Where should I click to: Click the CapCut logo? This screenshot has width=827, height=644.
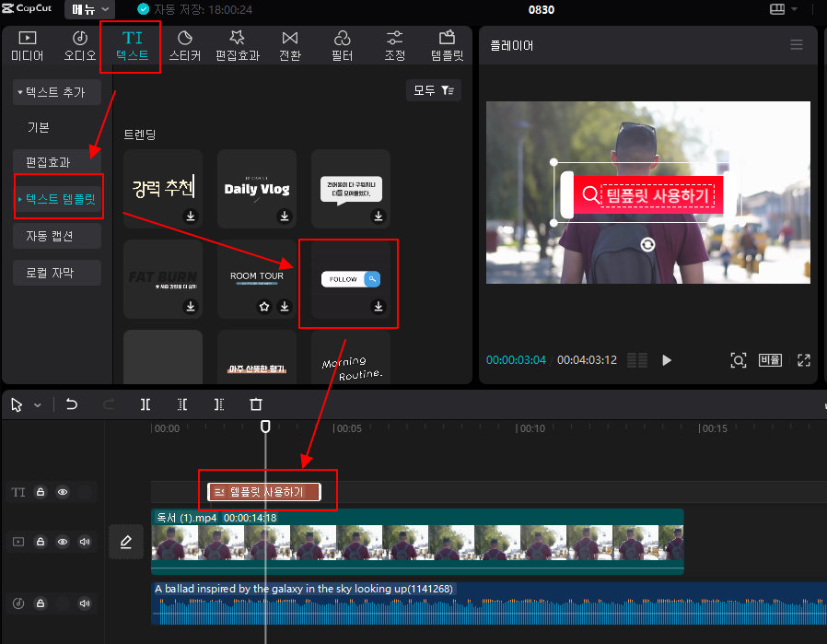point(28,8)
